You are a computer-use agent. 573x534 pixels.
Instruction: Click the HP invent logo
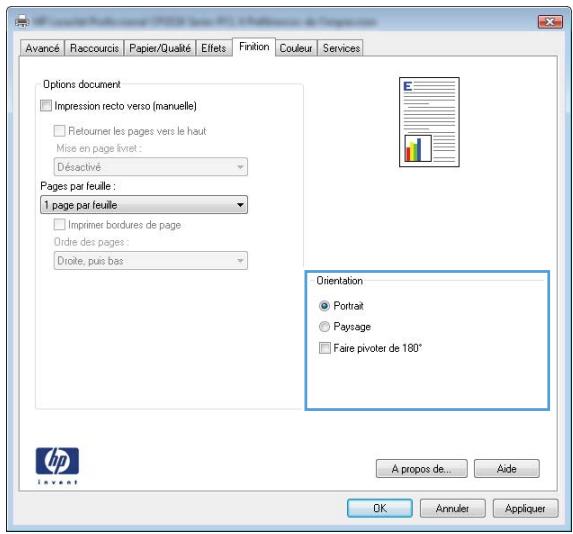(x=57, y=466)
